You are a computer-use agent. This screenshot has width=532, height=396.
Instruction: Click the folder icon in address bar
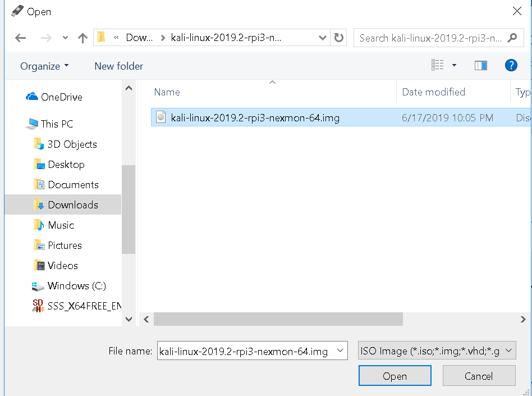click(101, 38)
